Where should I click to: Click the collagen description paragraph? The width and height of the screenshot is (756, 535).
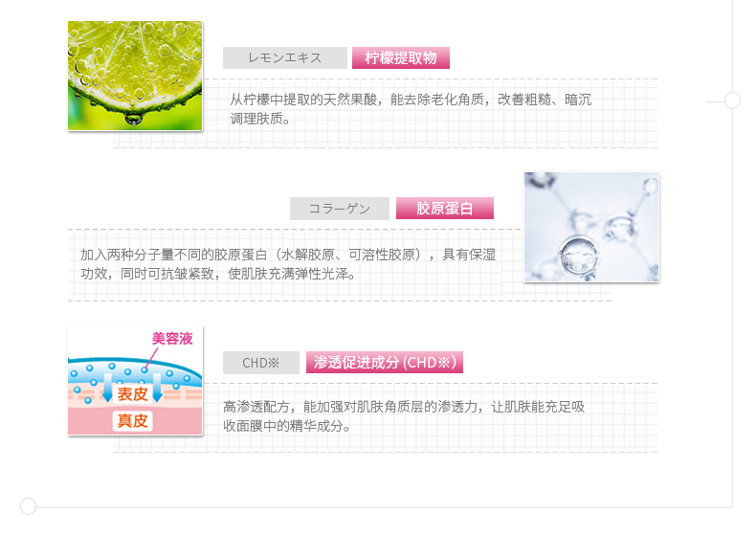[288, 264]
